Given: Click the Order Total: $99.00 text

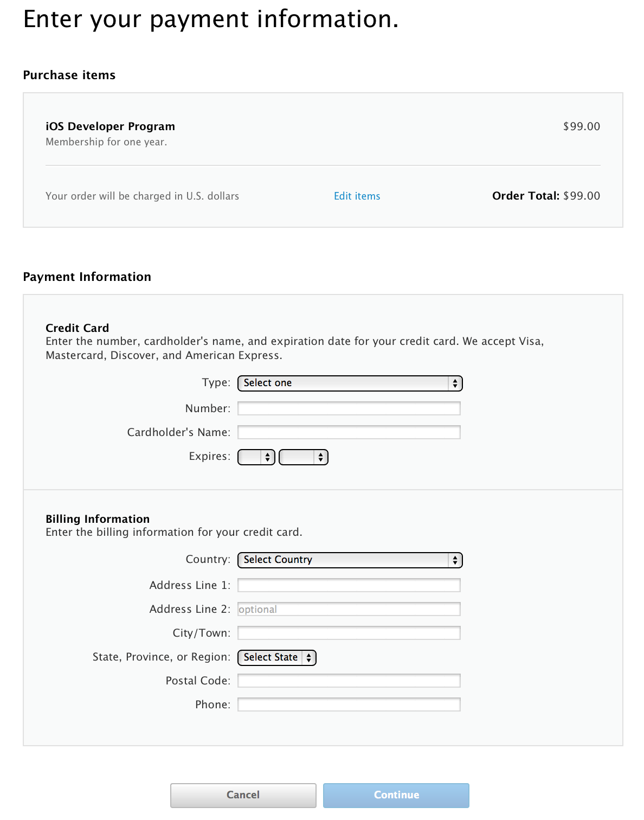Looking at the screenshot, I should tap(546, 196).
